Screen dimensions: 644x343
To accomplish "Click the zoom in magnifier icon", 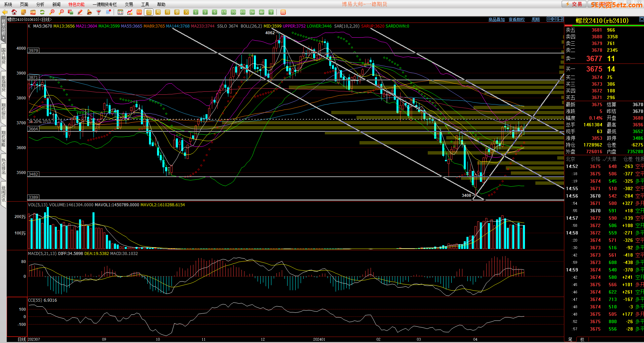I will [x=52, y=12].
